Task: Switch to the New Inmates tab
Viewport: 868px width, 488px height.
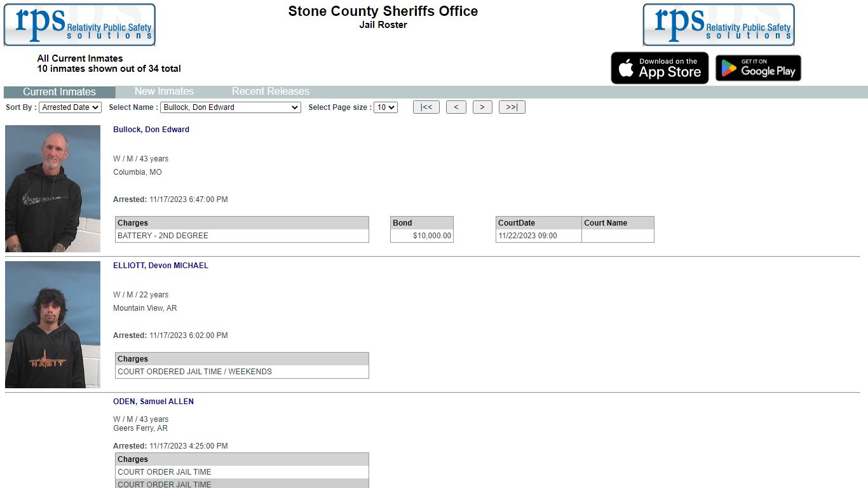Action: pos(164,91)
